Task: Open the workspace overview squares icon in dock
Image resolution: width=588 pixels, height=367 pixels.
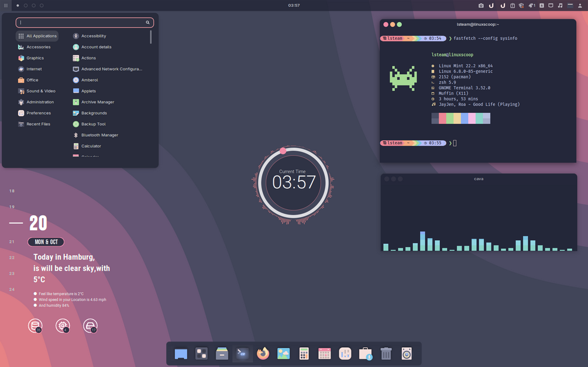Action: (x=201, y=354)
